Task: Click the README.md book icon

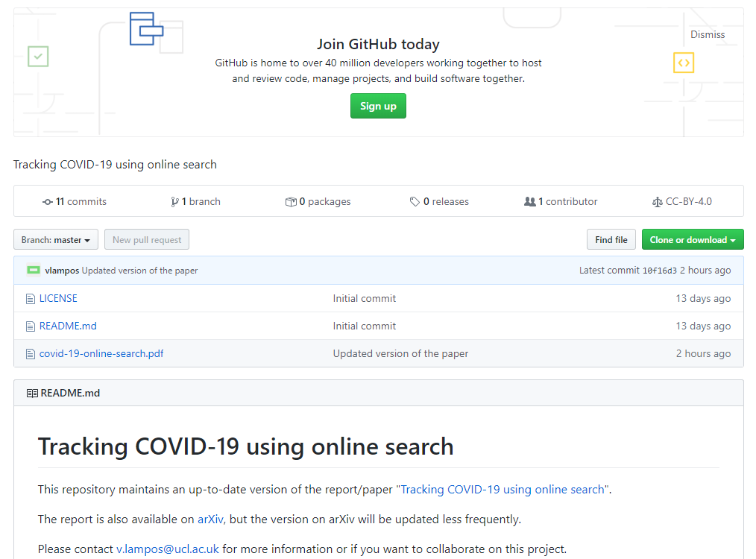Action: pos(32,394)
